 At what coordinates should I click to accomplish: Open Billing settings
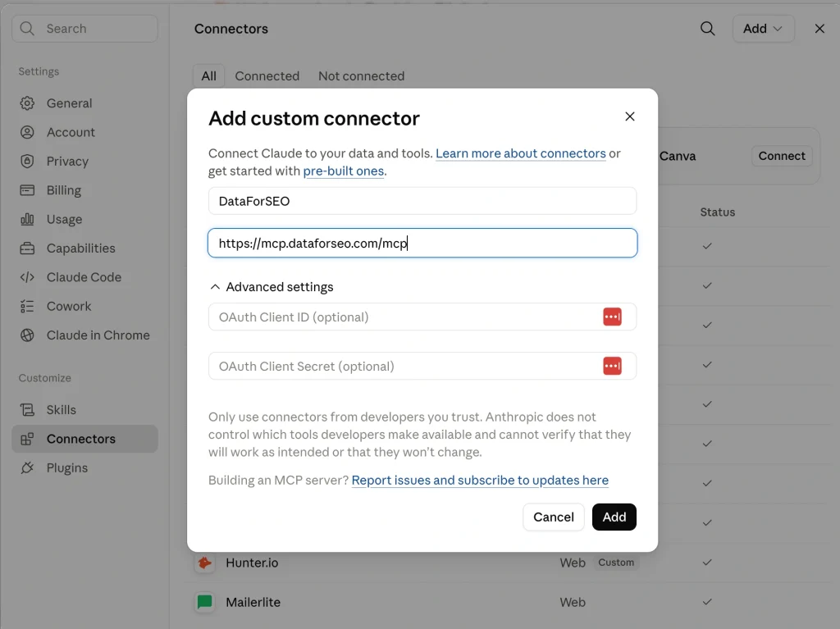tap(84, 189)
